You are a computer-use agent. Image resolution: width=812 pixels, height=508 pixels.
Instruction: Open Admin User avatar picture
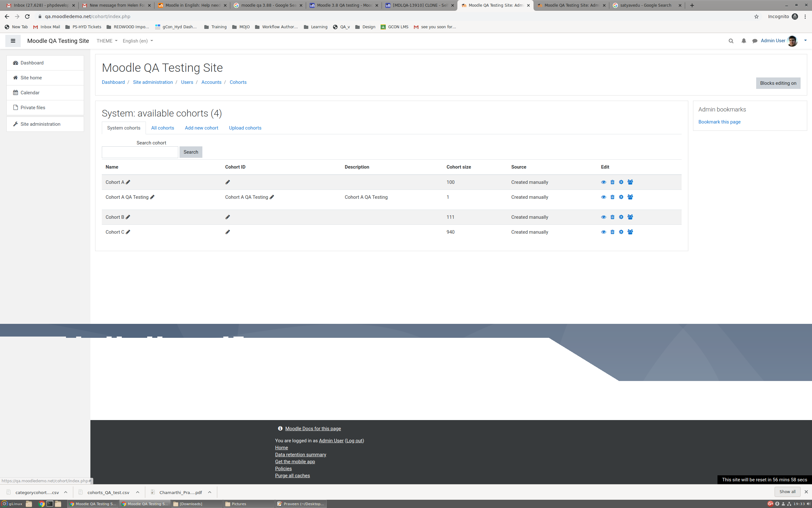(792, 41)
